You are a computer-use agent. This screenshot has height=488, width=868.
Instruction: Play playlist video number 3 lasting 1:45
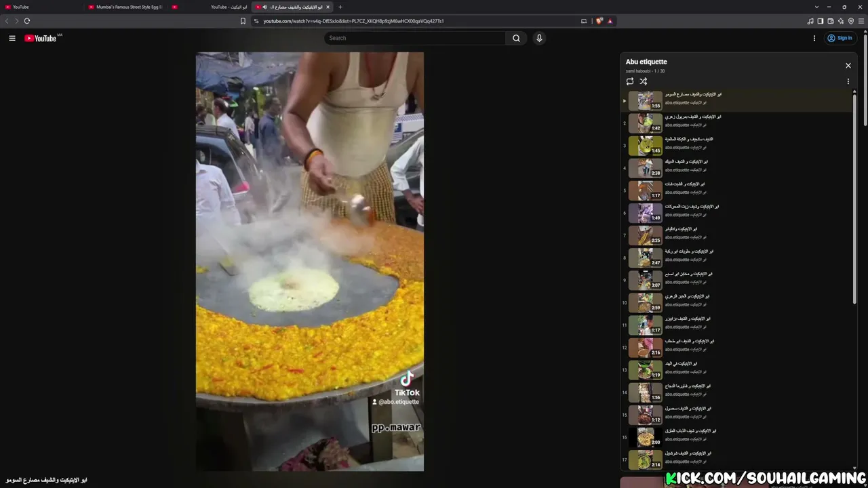(x=736, y=146)
